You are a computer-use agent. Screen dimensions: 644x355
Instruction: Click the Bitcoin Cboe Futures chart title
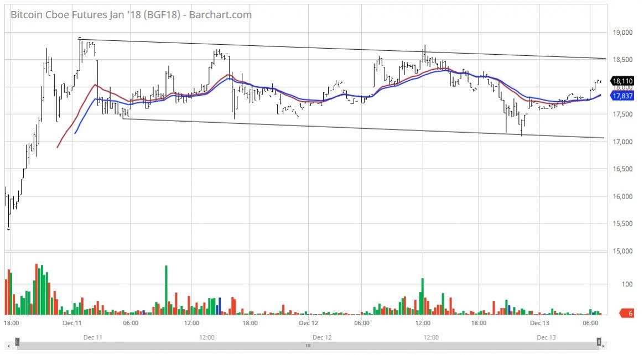131,14
